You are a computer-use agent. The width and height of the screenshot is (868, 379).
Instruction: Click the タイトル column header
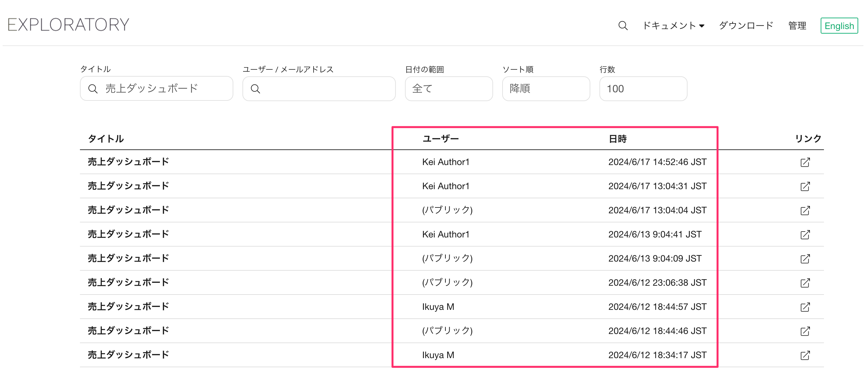click(x=106, y=139)
